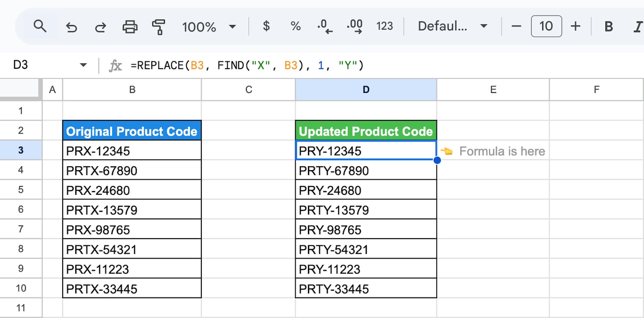Select cell containing PRTX-13579

click(132, 210)
